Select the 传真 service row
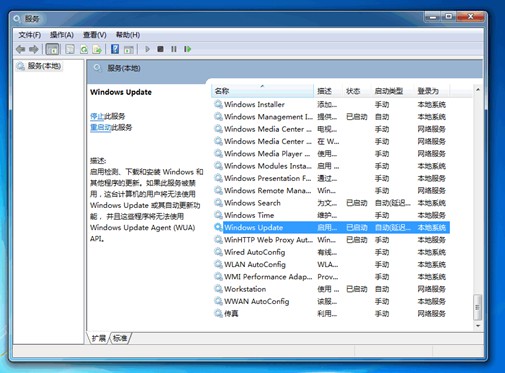The width and height of the screenshot is (505, 373). [331, 313]
